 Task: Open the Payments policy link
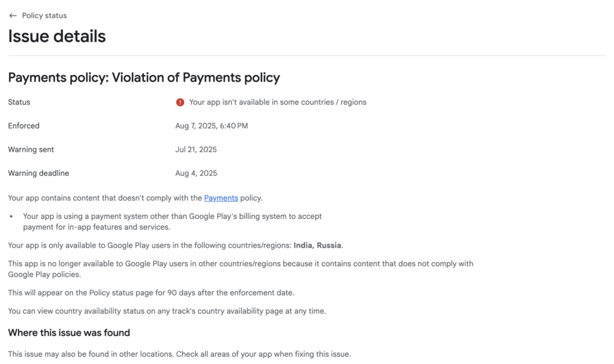pos(221,198)
